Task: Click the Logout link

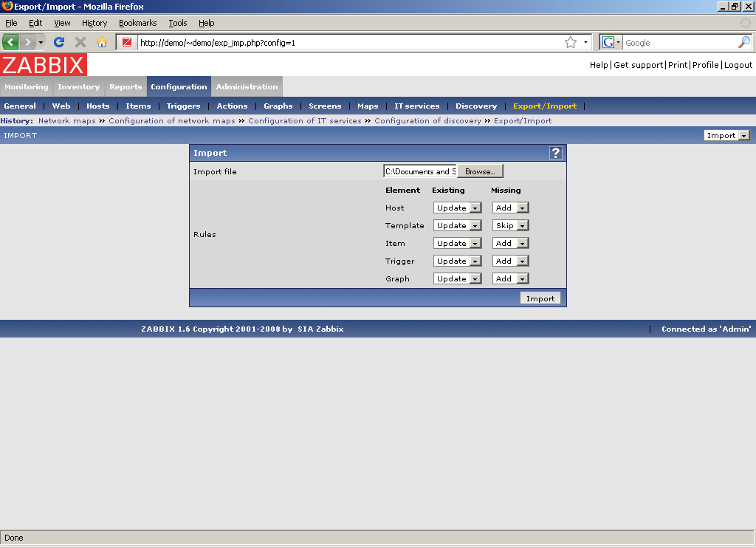Action: (738, 65)
